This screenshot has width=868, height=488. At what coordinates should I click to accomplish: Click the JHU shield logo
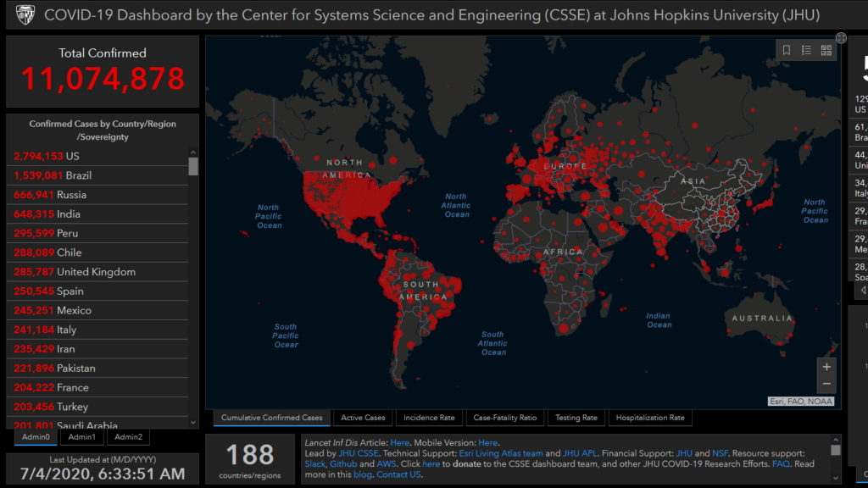coord(25,15)
